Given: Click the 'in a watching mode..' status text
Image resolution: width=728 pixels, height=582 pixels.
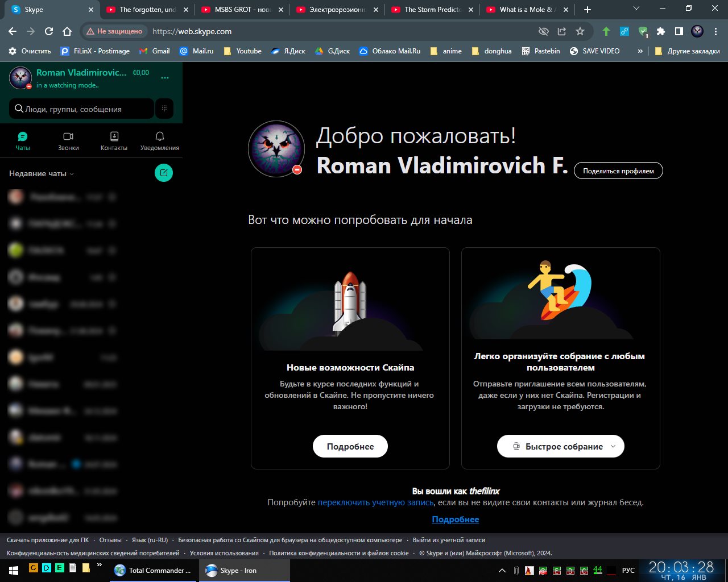Looking at the screenshot, I should coord(67,85).
